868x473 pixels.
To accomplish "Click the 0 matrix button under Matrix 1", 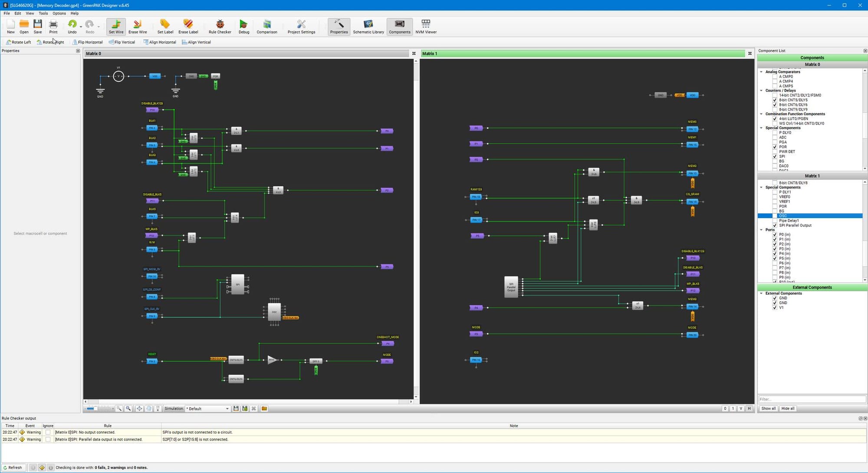I will click(x=725, y=408).
